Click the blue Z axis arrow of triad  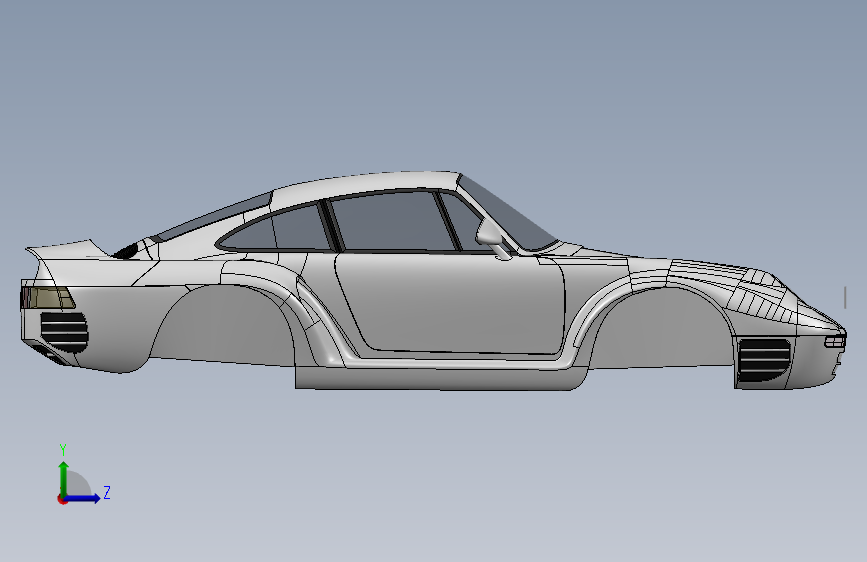click(x=83, y=498)
